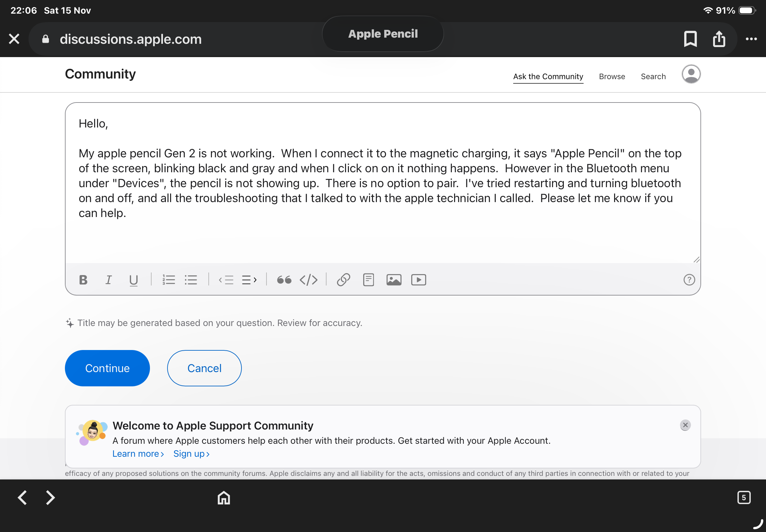Toggle italic text formatting

(108, 280)
